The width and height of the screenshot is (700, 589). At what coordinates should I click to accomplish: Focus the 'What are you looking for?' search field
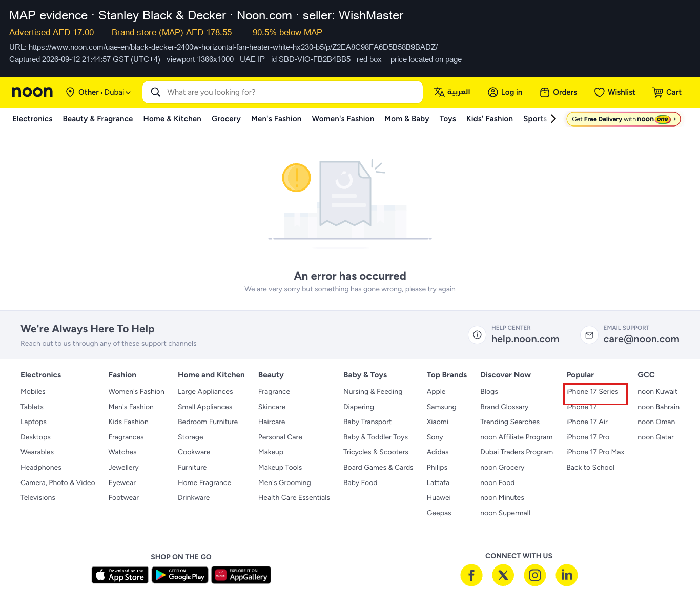283,92
